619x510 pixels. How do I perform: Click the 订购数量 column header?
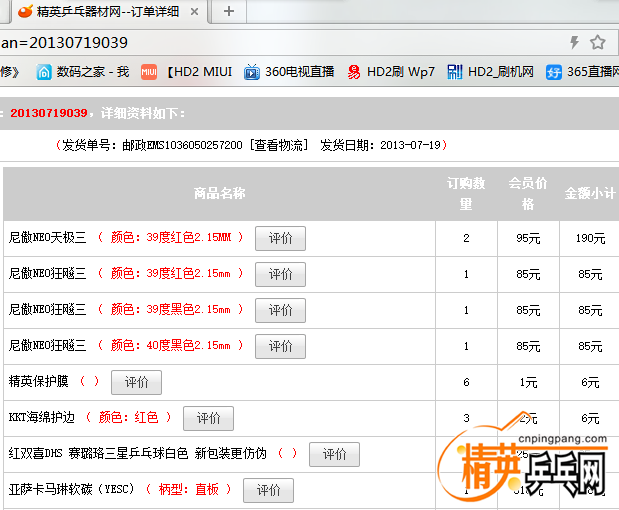pos(466,193)
